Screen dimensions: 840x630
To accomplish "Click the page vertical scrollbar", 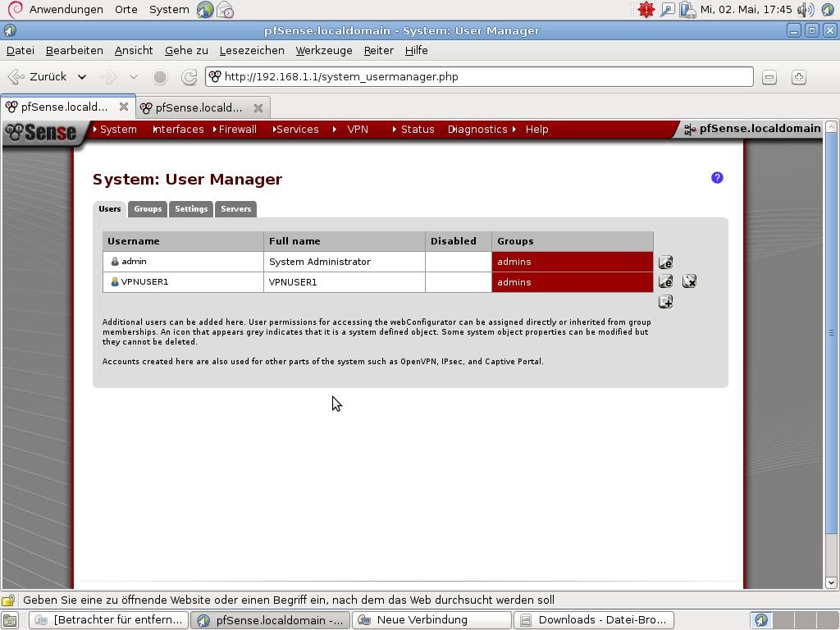I will tap(831, 333).
